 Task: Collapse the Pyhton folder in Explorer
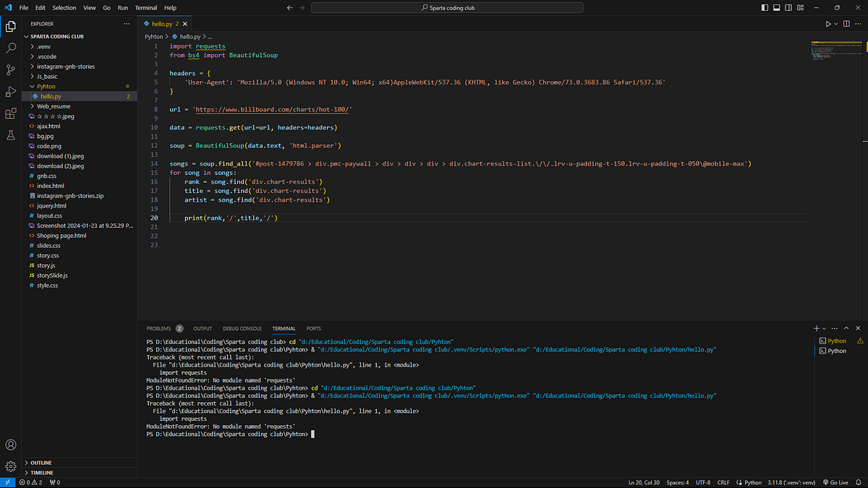32,86
